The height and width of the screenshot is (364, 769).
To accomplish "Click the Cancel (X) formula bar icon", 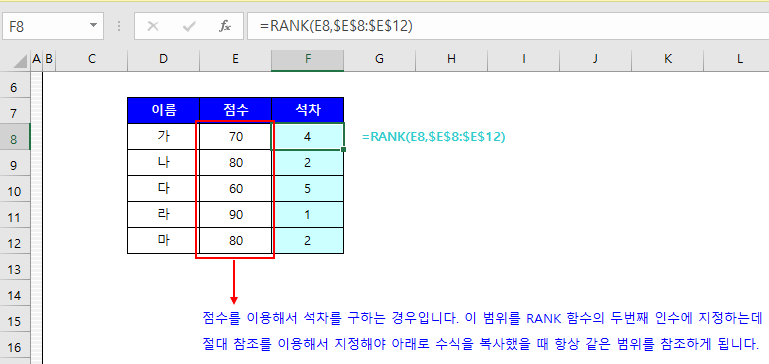I will (153, 26).
